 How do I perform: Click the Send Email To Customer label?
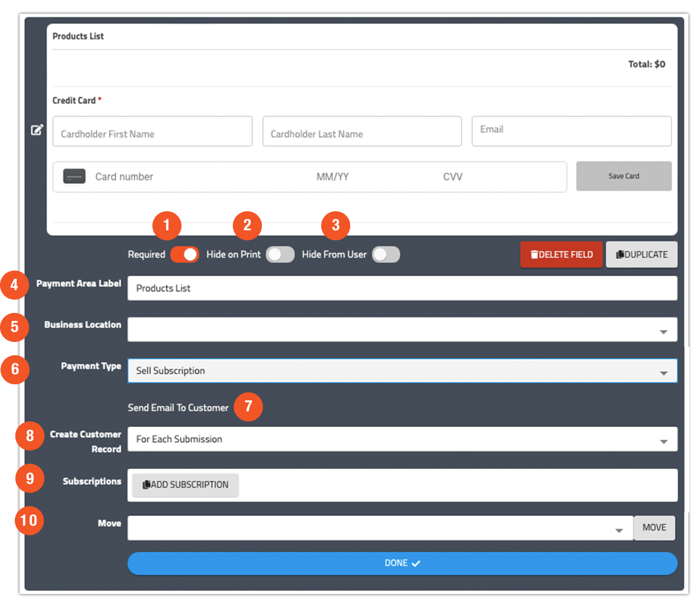point(178,408)
